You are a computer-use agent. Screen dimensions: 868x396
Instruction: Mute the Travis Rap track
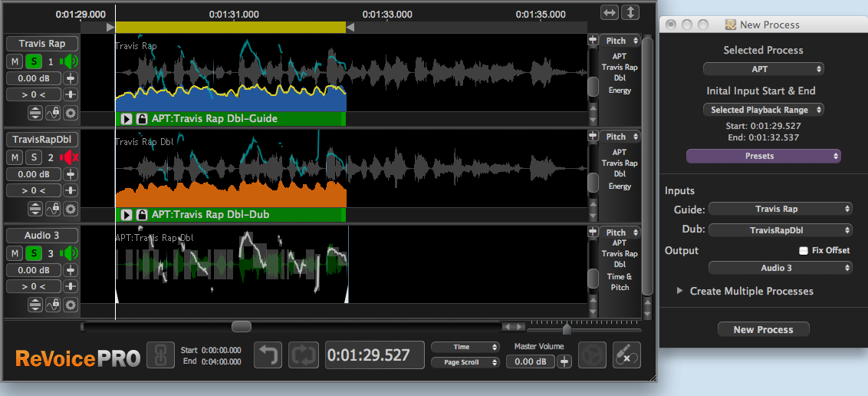15,61
